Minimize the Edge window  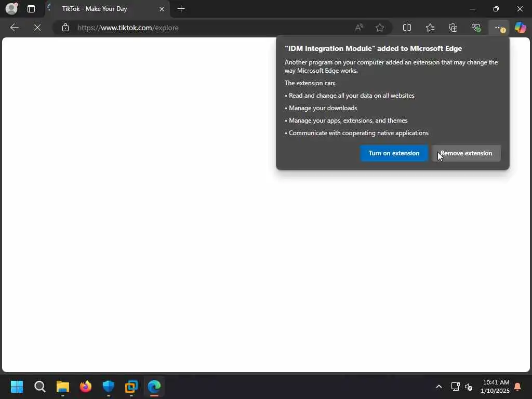tap(472, 9)
